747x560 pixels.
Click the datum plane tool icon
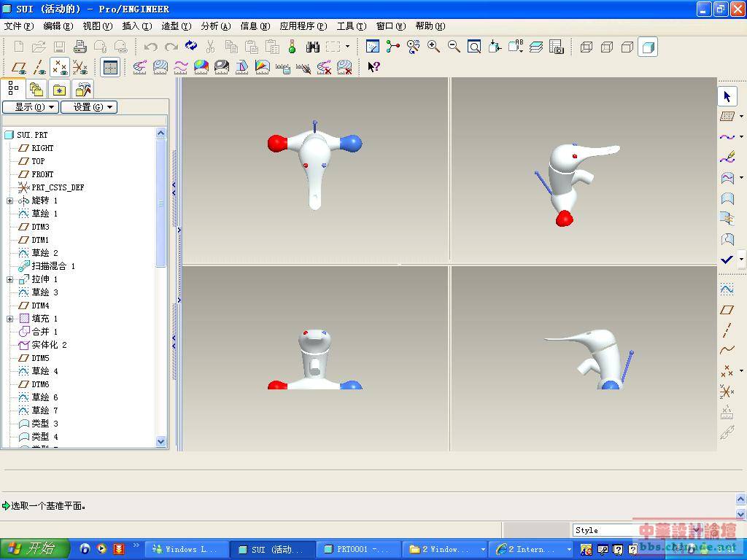727,309
